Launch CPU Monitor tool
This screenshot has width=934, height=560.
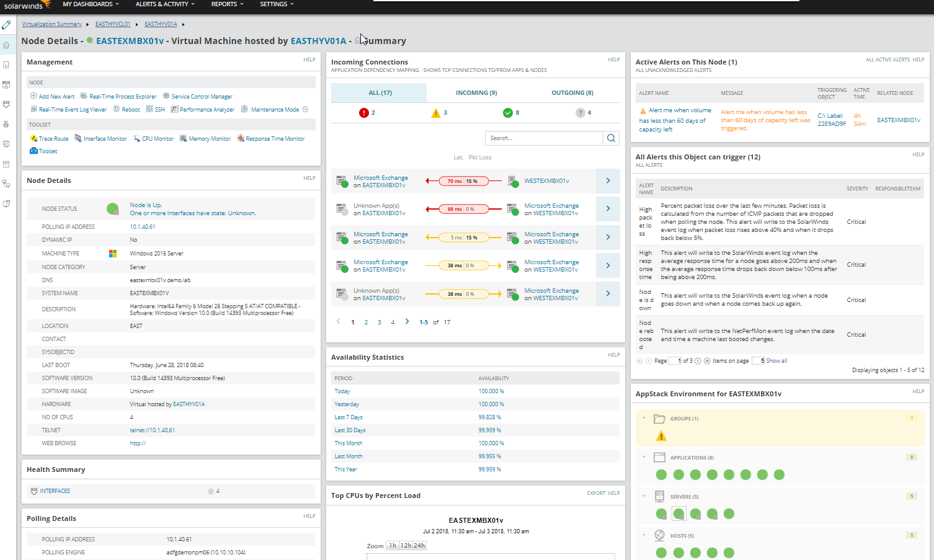point(153,138)
